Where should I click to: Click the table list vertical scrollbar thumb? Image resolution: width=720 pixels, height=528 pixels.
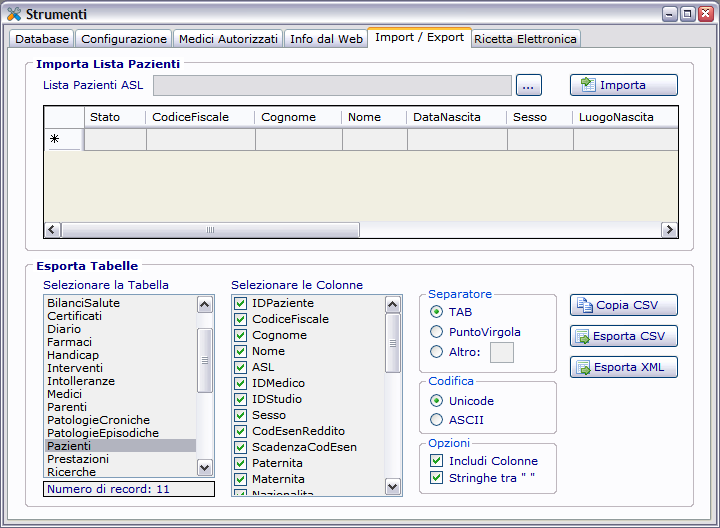[x=205, y=360]
